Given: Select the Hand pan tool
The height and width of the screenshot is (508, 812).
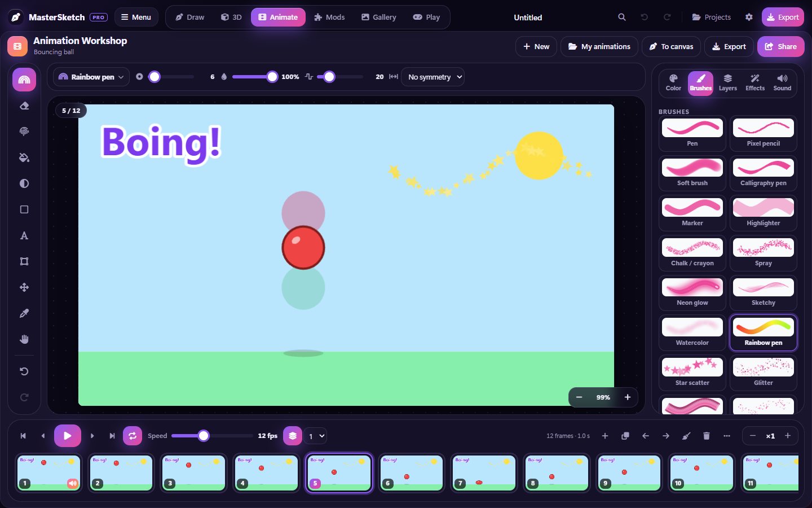Looking at the screenshot, I should (24, 339).
